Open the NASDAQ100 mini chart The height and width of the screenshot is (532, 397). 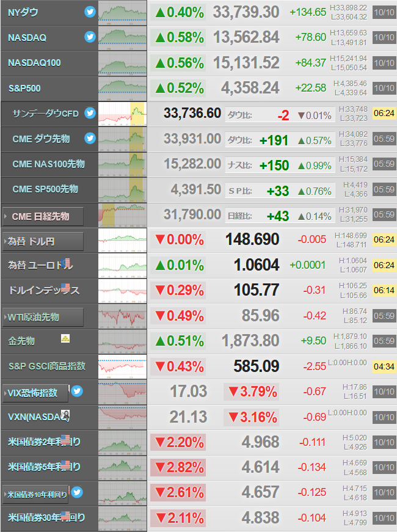pos(123,63)
